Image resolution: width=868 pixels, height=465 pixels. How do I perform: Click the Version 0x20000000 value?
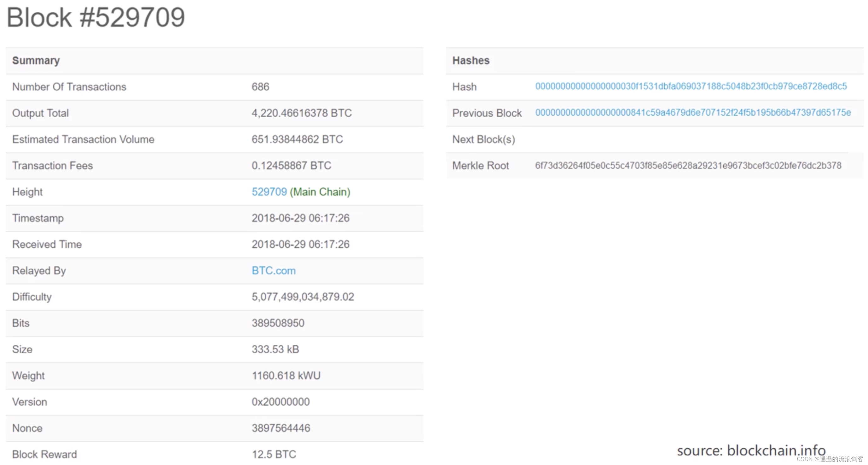tap(280, 402)
